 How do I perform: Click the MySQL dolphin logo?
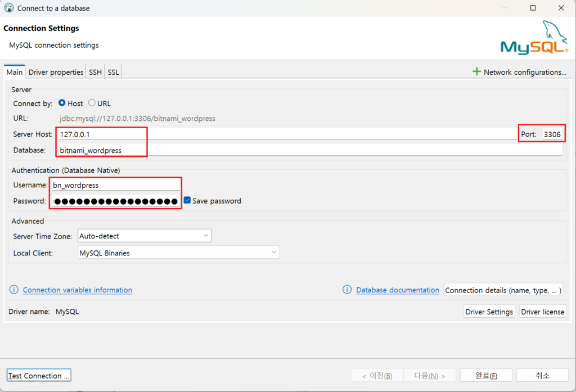pyautogui.click(x=534, y=38)
